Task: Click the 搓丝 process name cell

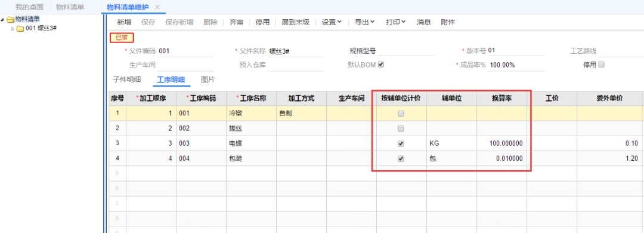Action: (x=252, y=128)
